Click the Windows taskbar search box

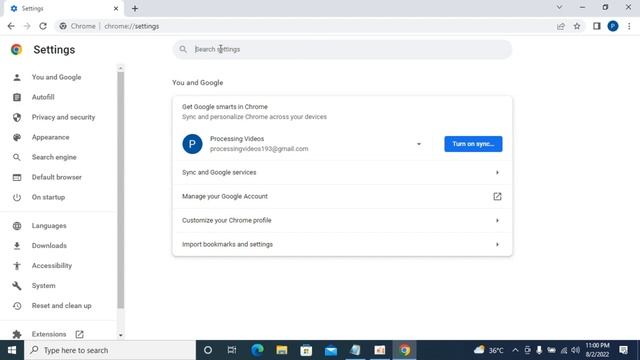[x=110, y=350]
